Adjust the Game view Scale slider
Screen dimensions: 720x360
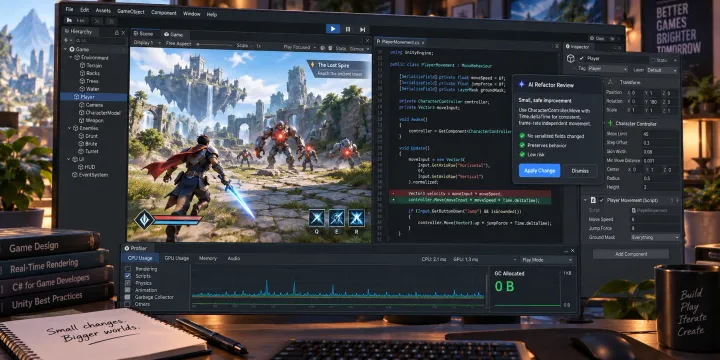pyautogui.click(x=214, y=45)
